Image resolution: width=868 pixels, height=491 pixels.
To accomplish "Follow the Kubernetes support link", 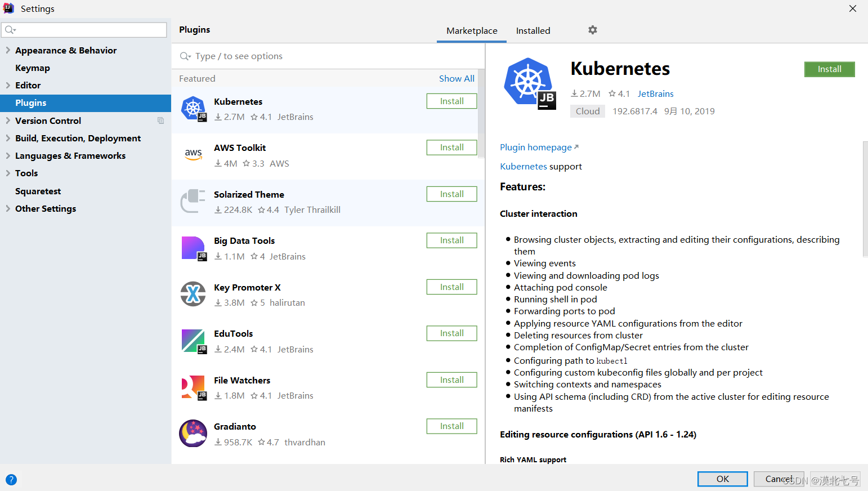I will pos(524,167).
